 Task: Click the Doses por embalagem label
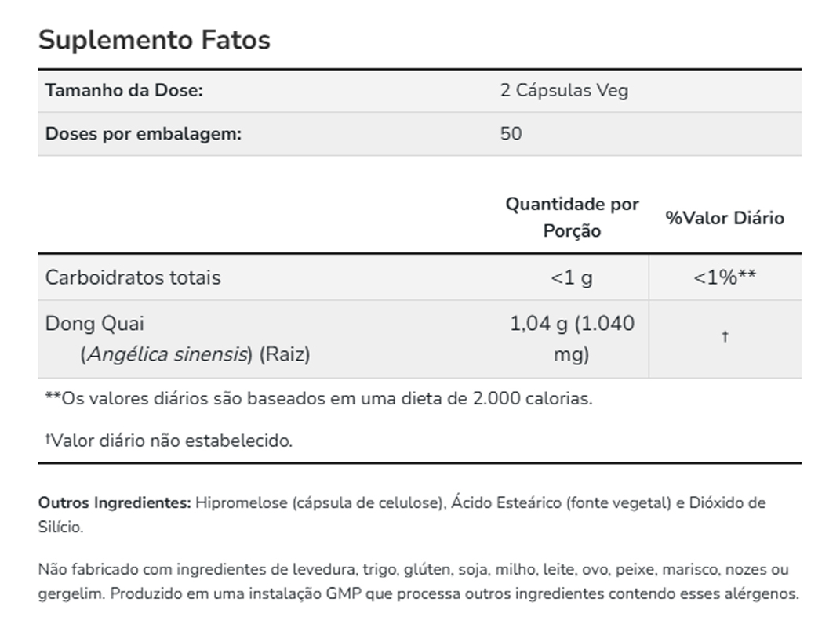click(x=144, y=133)
